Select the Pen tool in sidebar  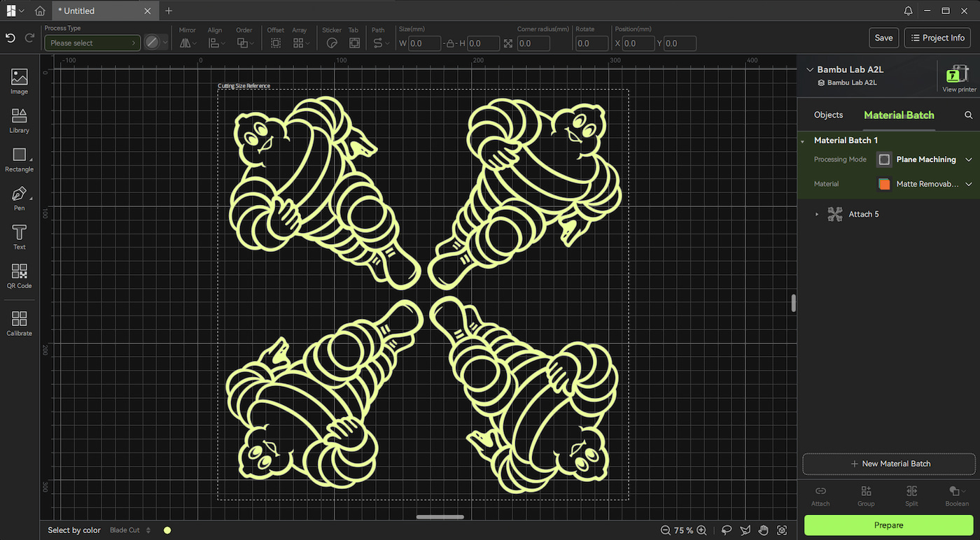point(19,198)
